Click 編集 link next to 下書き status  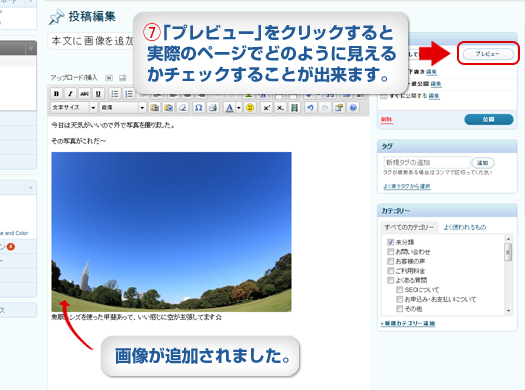432,72
